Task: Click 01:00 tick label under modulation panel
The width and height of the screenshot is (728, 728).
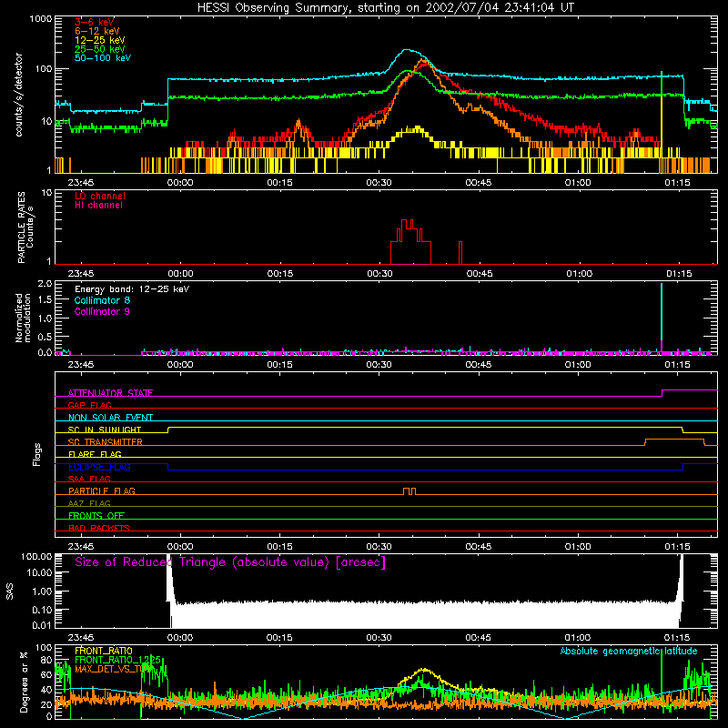Action: (578, 365)
